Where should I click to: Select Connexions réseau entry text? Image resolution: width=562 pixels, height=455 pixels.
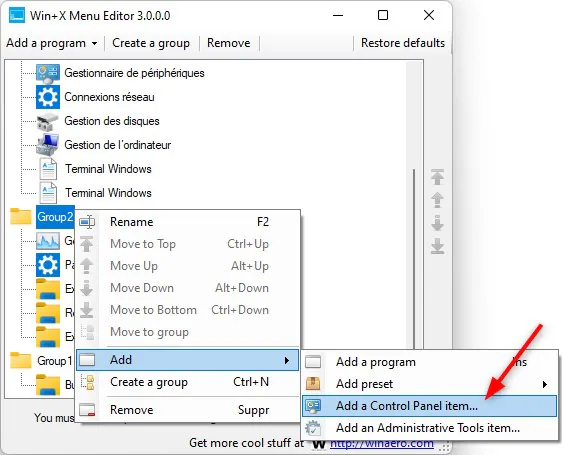pyautogui.click(x=109, y=97)
